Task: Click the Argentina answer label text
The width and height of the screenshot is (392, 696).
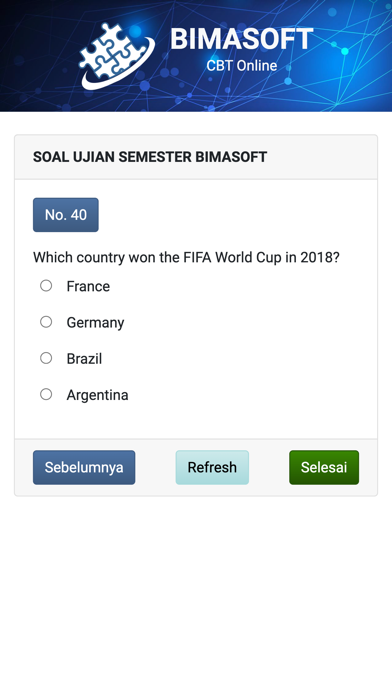Action: coord(98,395)
